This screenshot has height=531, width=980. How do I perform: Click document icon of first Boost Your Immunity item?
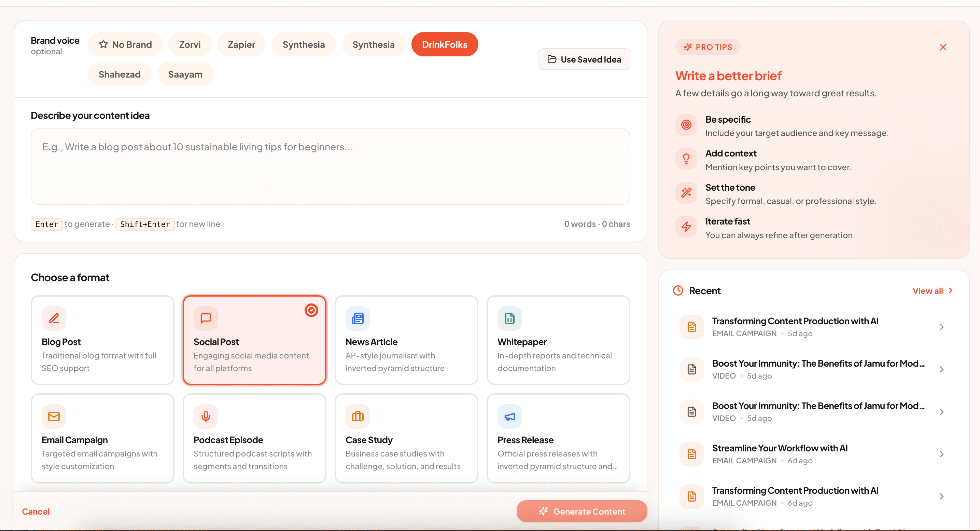pos(691,369)
